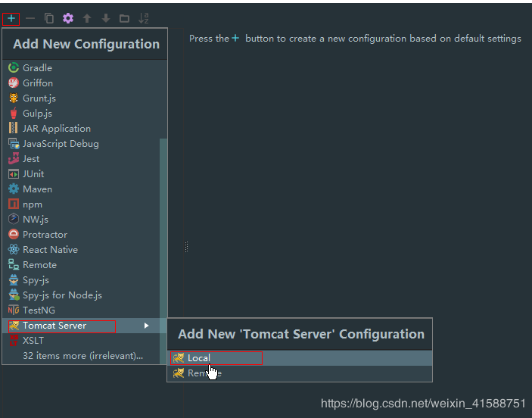
Task: Open the purple gear defaults settings icon
Action: (x=68, y=18)
